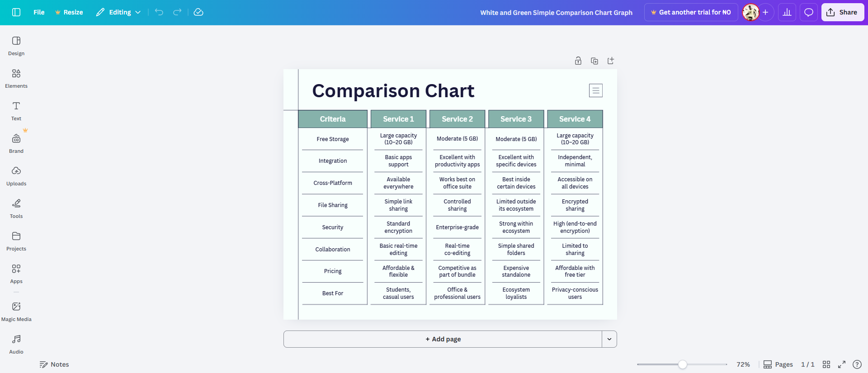Screen dimensions: 868x373
Task: Click Get another trial for ₦0
Action: (x=691, y=12)
